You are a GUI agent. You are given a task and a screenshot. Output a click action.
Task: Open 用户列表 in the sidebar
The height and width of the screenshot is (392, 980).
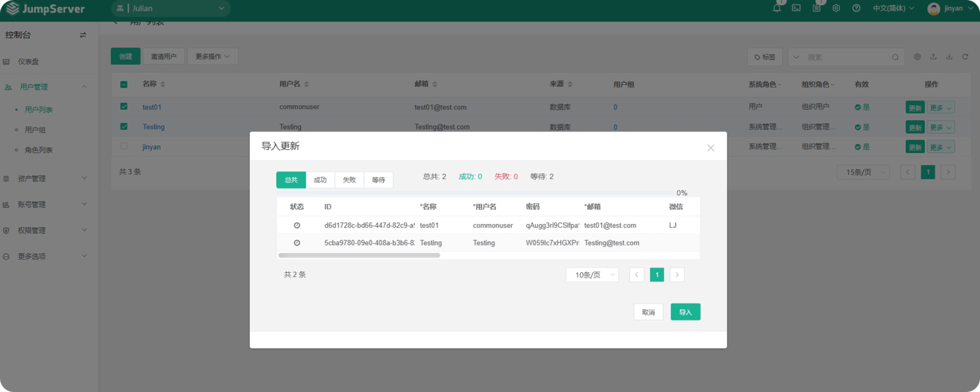click(39, 110)
